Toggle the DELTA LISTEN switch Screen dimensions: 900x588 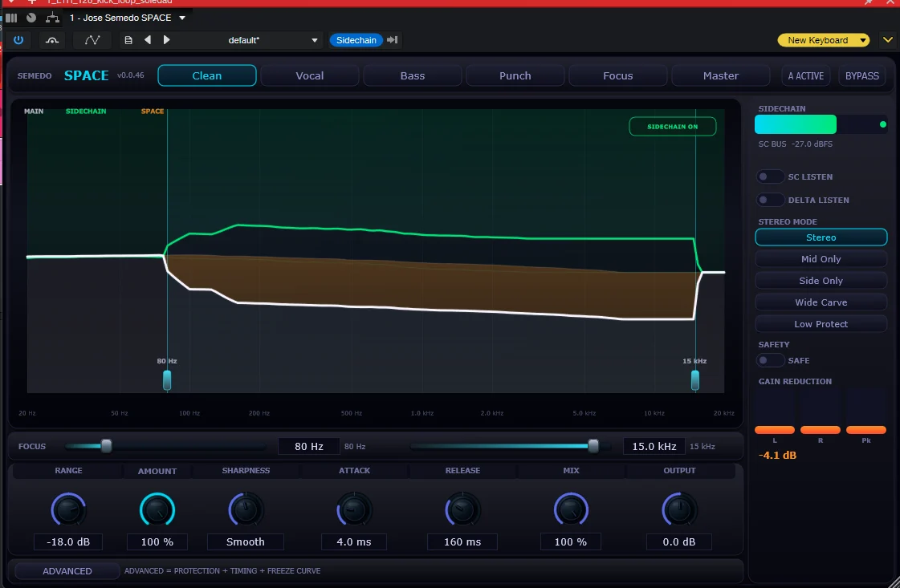pyautogui.click(x=770, y=200)
